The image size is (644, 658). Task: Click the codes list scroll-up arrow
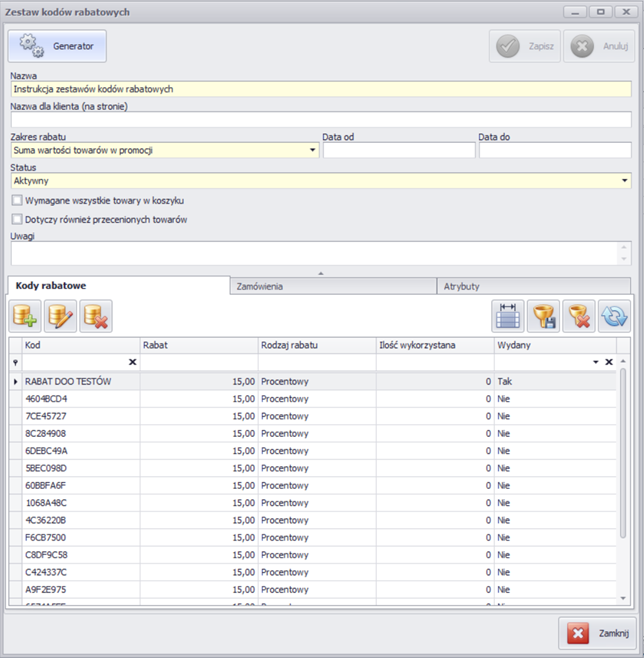(623, 361)
